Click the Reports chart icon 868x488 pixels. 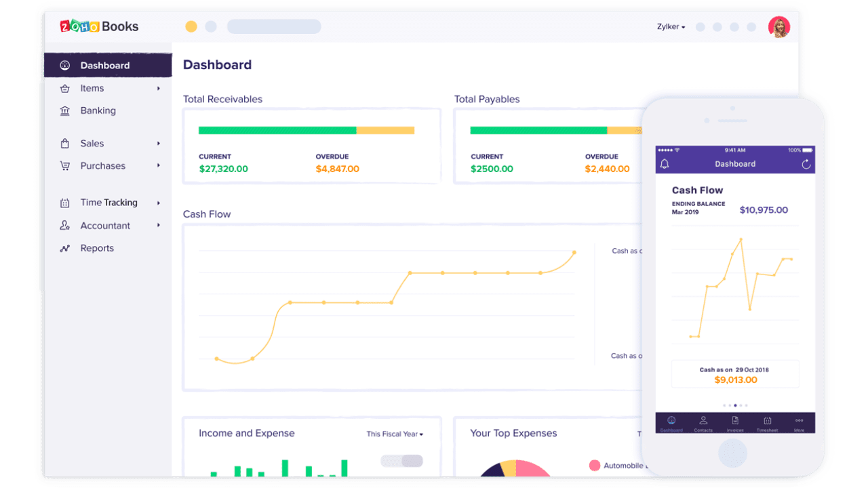[65, 248]
